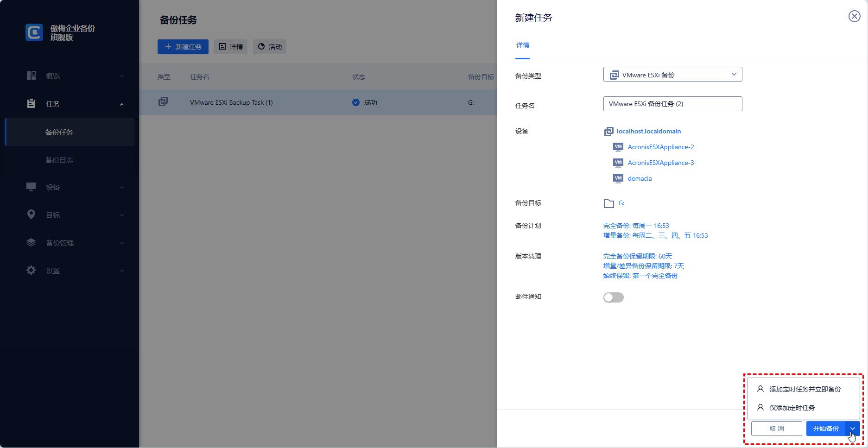The width and height of the screenshot is (868, 448).
Task: Click the Settings (设置) gear icon
Action: [31, 270]
